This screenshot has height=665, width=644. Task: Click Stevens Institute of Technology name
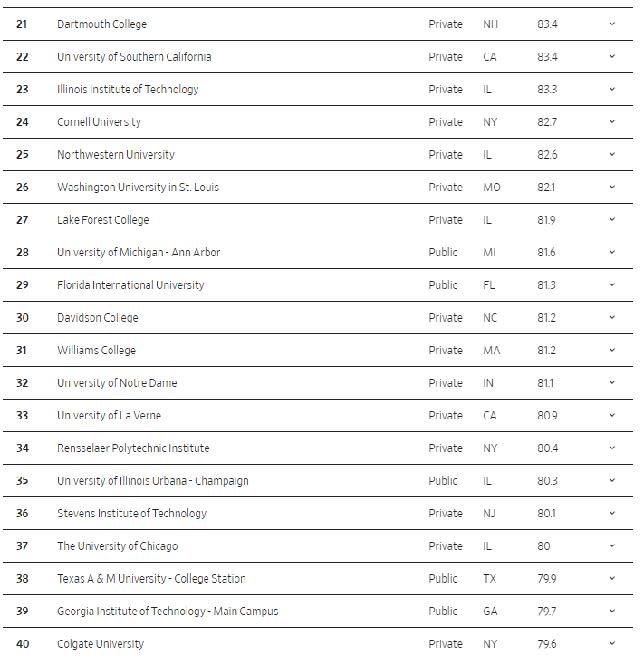tap(131, 514)
